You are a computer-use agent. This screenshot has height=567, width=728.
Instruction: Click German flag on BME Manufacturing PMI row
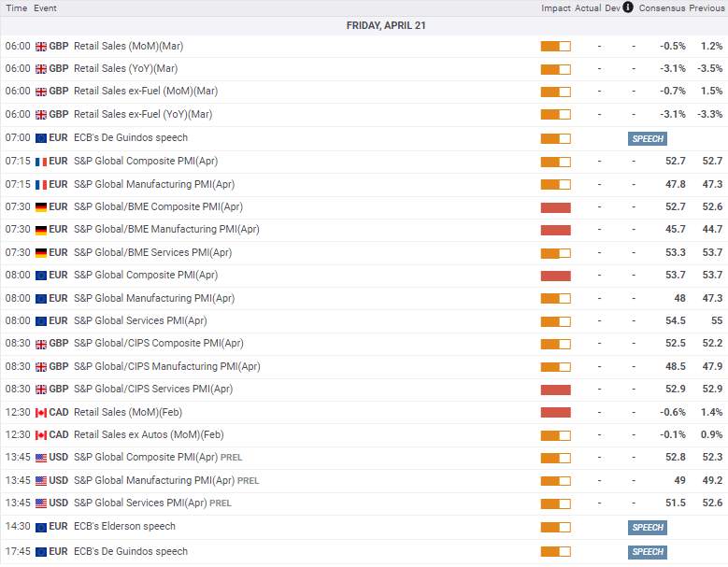(41, 230)
